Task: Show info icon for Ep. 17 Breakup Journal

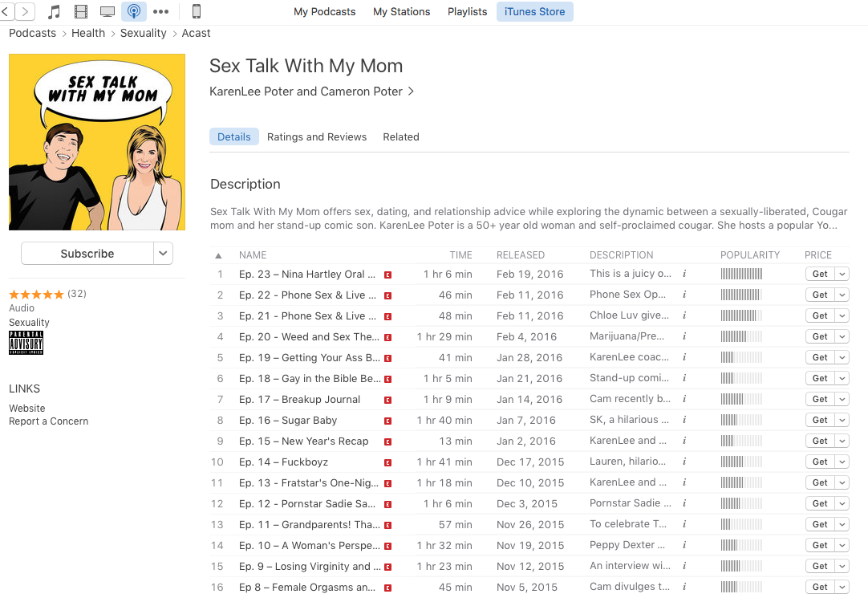Action: (684, 399)
